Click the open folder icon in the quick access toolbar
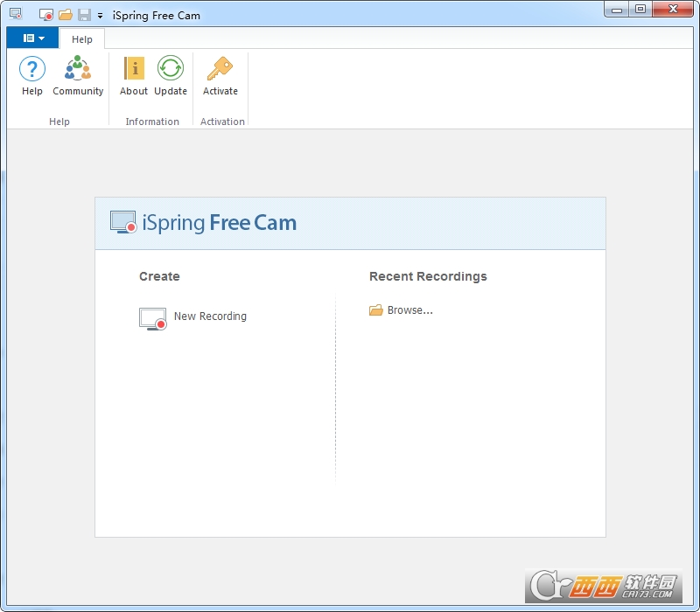Image resolution: width=700 pixels, height=612 pixels. pos(66,15)
